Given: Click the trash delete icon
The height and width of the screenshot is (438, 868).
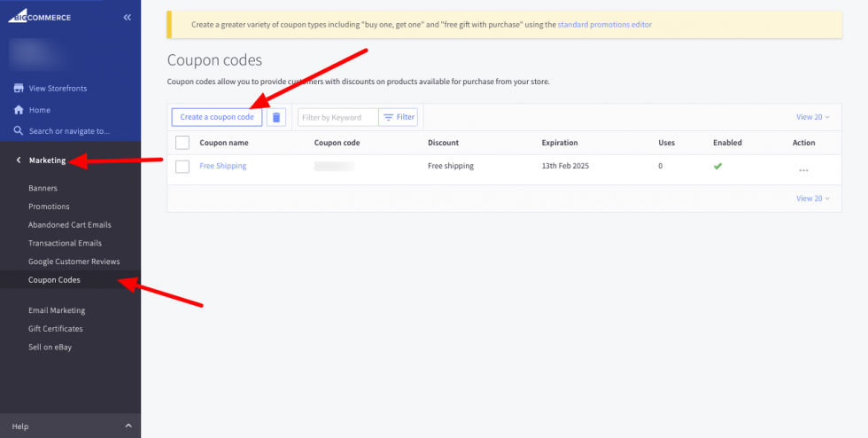Looking at the screenshot, I should [x=275, y=117].
